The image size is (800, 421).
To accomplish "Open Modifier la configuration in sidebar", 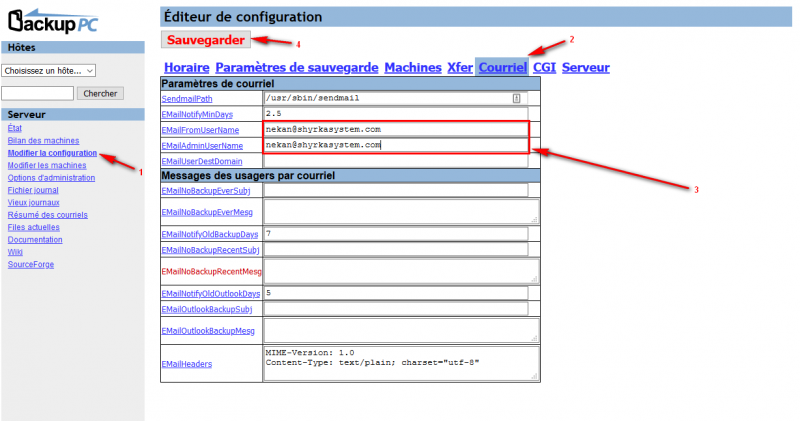I will 52,153.
